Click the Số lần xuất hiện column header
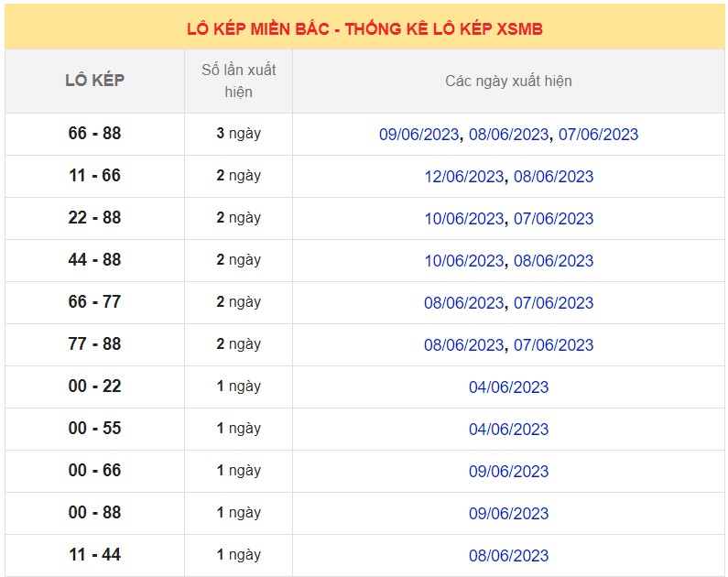Image resolution: width=728 pixels, height=577 pixels. tap(238, 81)
